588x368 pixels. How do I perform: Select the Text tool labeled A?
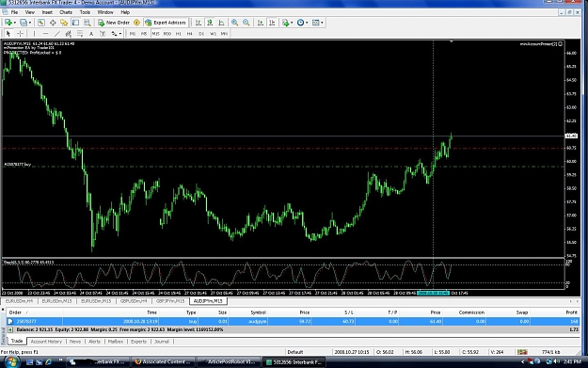(91, 34)
